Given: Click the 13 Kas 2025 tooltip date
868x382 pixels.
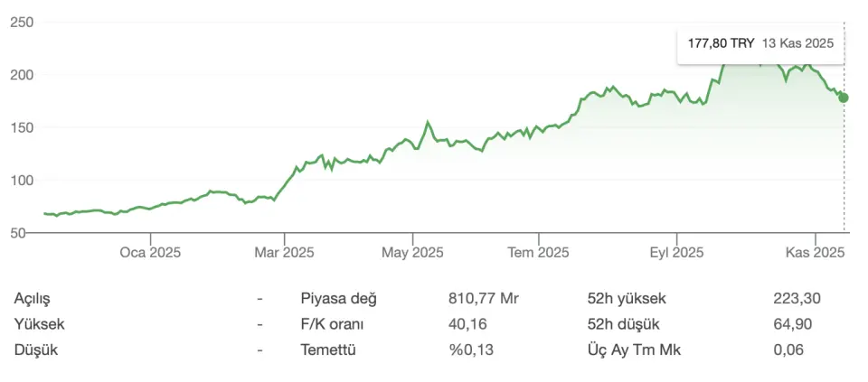Looking at the screenshot, I should 797,42.
